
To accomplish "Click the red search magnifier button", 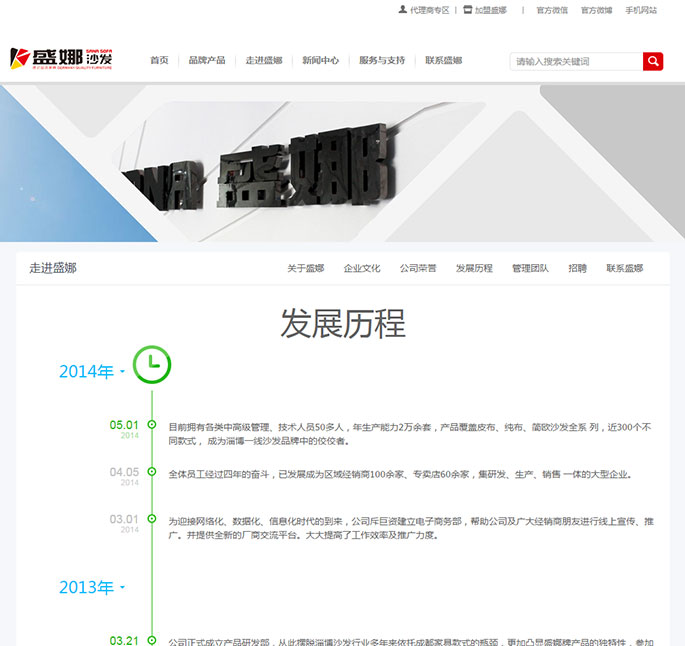I will [x=653, y=61].
